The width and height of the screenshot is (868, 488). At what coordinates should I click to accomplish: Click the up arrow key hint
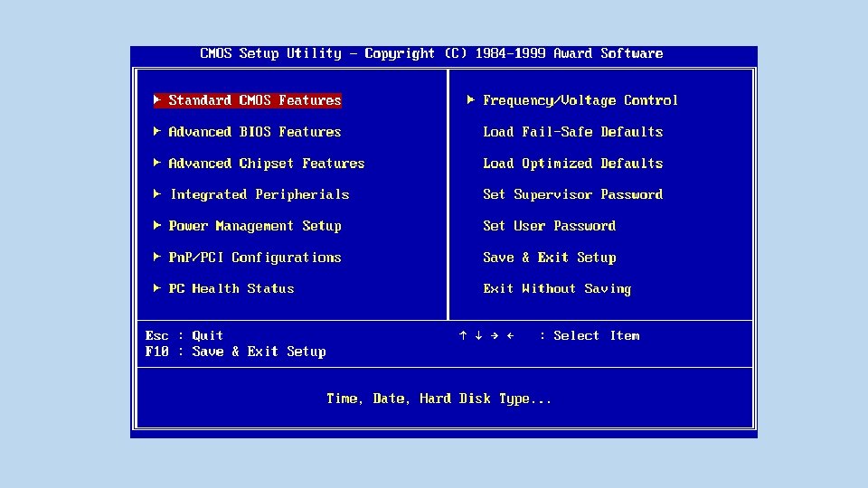463,335
